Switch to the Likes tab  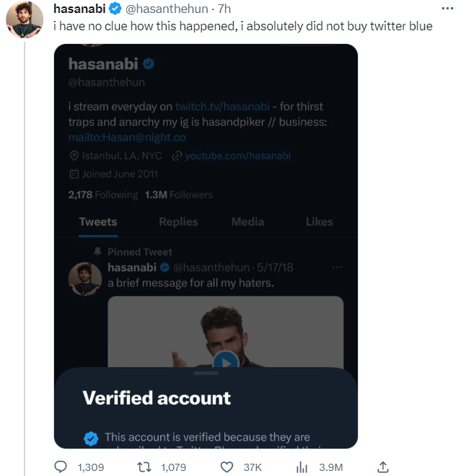click(319, 222)
